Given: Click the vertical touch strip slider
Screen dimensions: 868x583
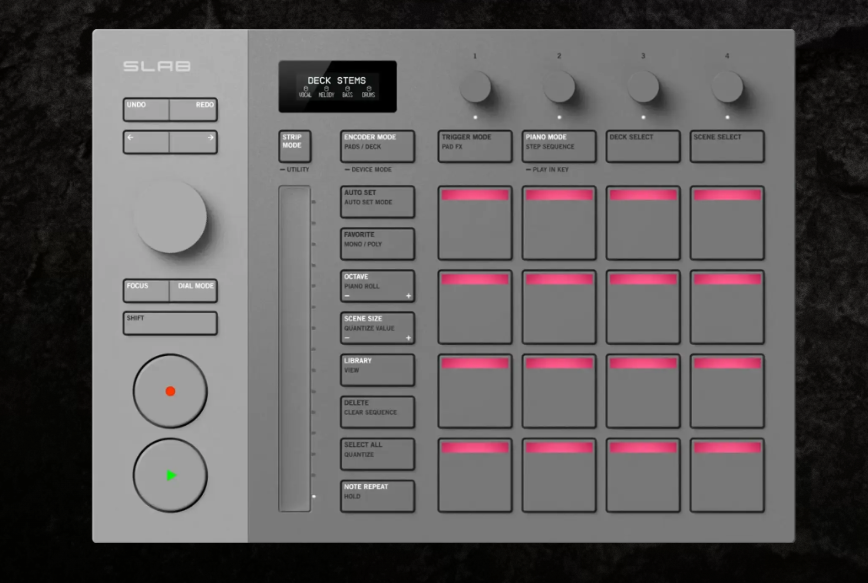Looking at the screenshot, I should (x=294, y=348).
